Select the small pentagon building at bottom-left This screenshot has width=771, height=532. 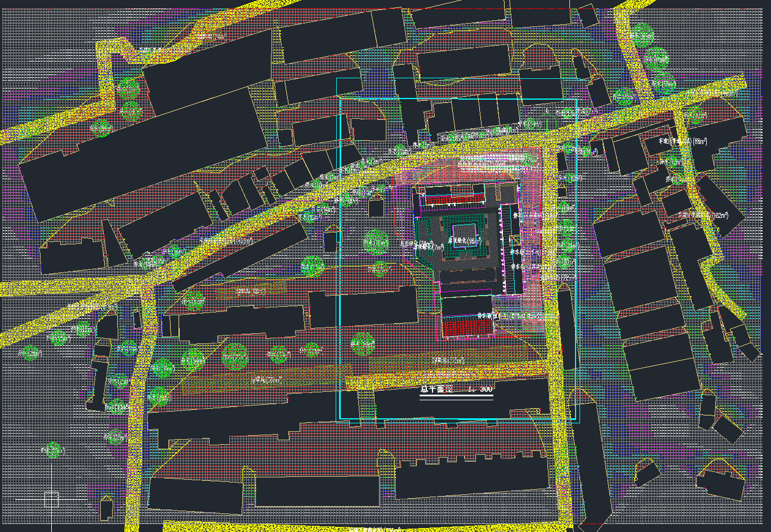(106, 508)
